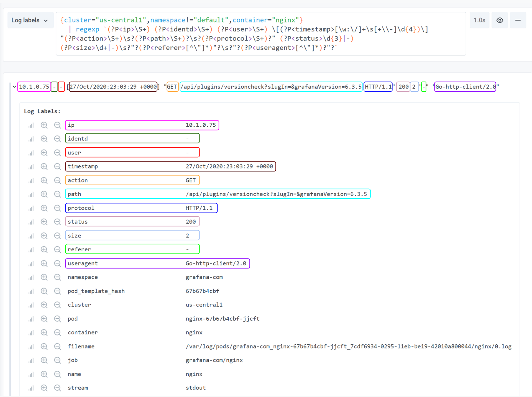Show stats for the timestamp label
This screenshot has height=397, width=532.
(31, 166)
